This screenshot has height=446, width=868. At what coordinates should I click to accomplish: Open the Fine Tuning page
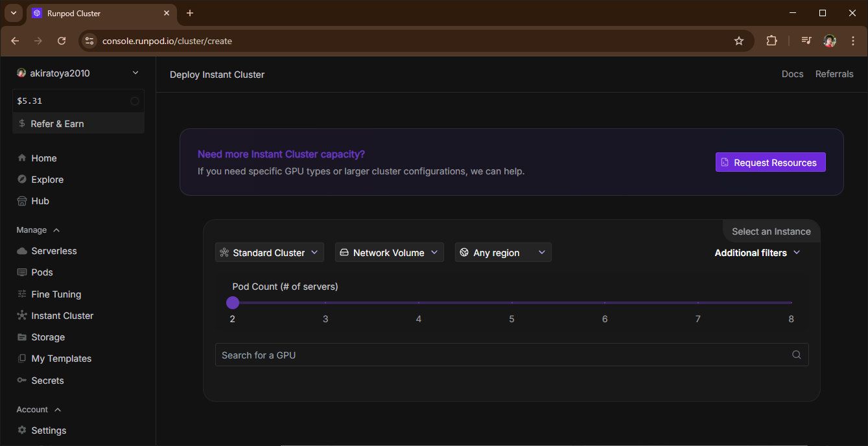[x=49, y=294]
